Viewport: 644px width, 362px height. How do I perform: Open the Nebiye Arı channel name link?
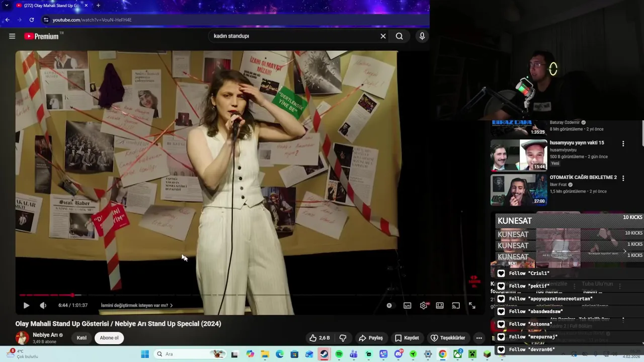(45, 335)
